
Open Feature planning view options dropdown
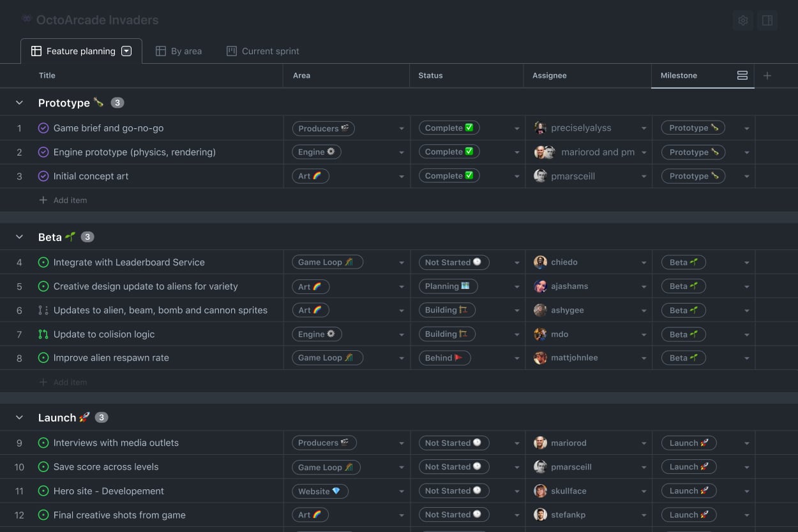(126, 51)
